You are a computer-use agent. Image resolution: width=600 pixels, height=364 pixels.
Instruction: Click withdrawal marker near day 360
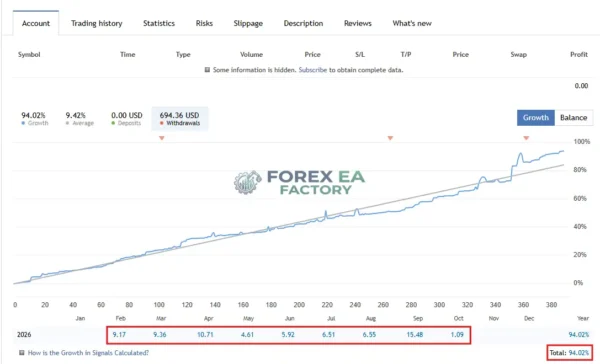[x=526, y=138]
